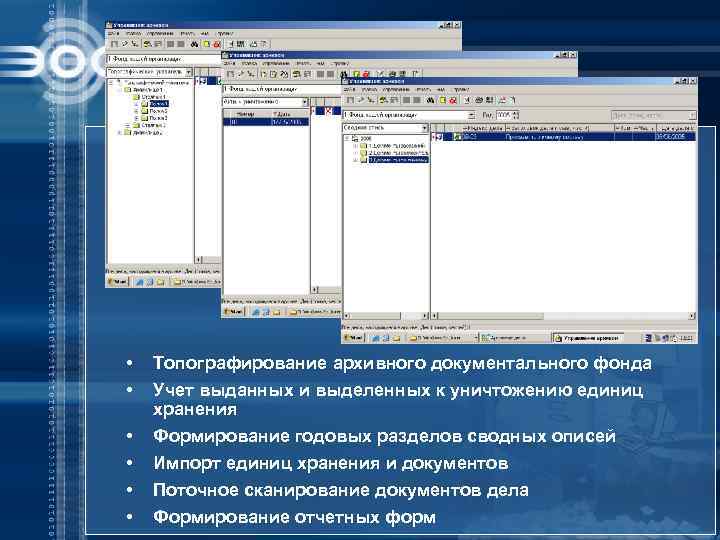The height and width of the screenshot is (540, 720).
Task: Click green icon in middle window toolbar
Action: 356,73
